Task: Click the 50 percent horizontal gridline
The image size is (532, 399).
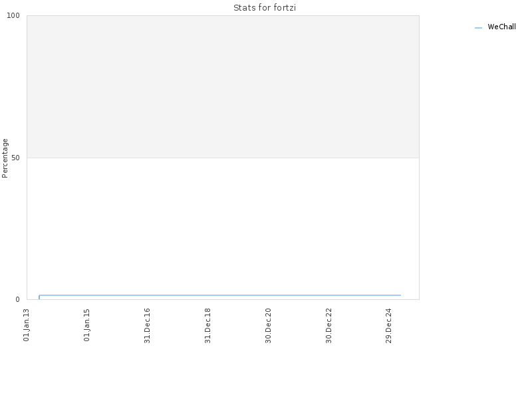Action: [x=223, y=158]
